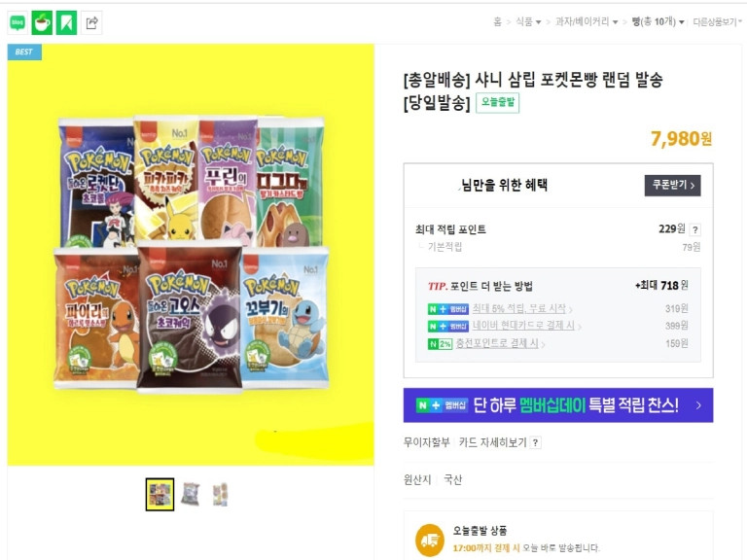
Task: Open 최대 5% 적립, 무료 시작 link
Action: tap(518, 308)
